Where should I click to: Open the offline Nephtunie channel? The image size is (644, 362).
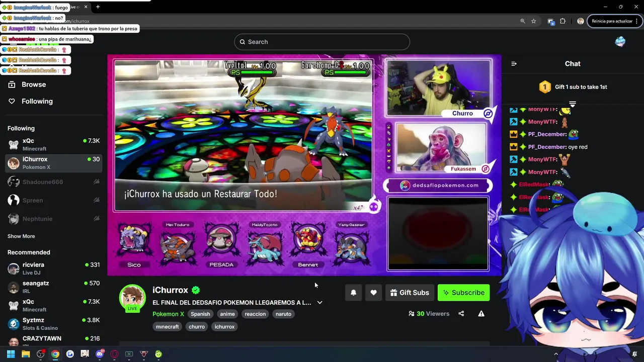click(x=53, y=219)
